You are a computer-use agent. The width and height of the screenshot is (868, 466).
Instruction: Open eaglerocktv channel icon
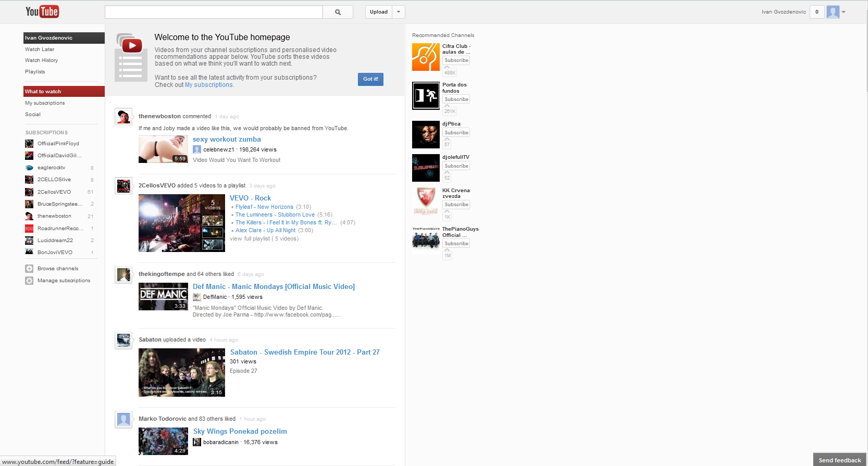pos(29,168)
